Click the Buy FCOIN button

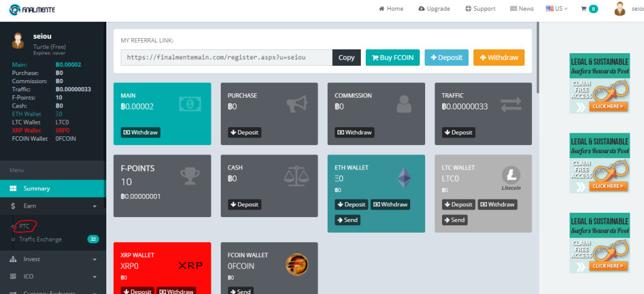(393, 58)
